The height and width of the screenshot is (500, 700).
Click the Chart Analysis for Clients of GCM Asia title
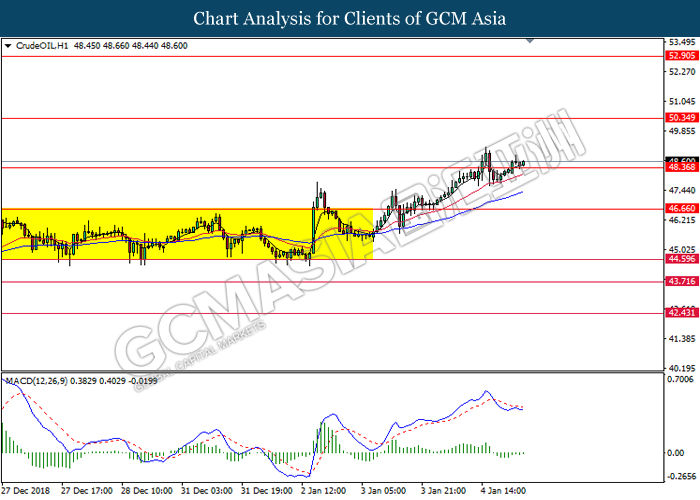coord(350,19)
